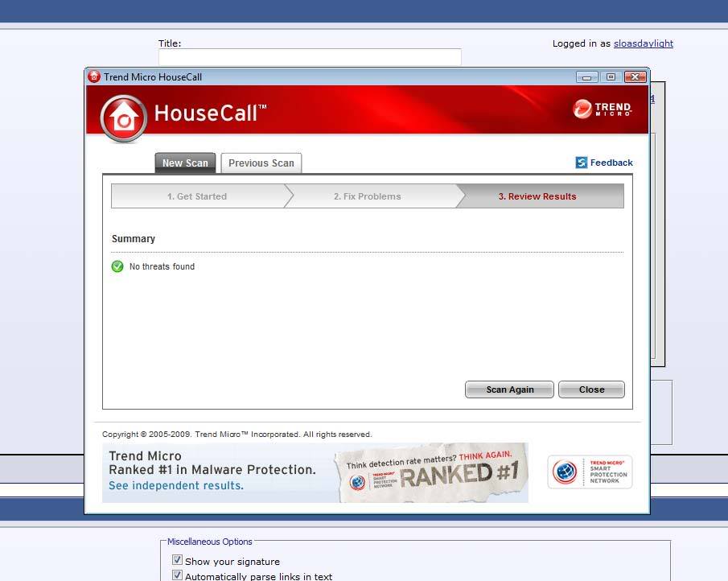Viewport: 728px width, 581px height.
Task: Click the Trend Micro logo in header
Action: pyautogui.click(x=603, y=109)
